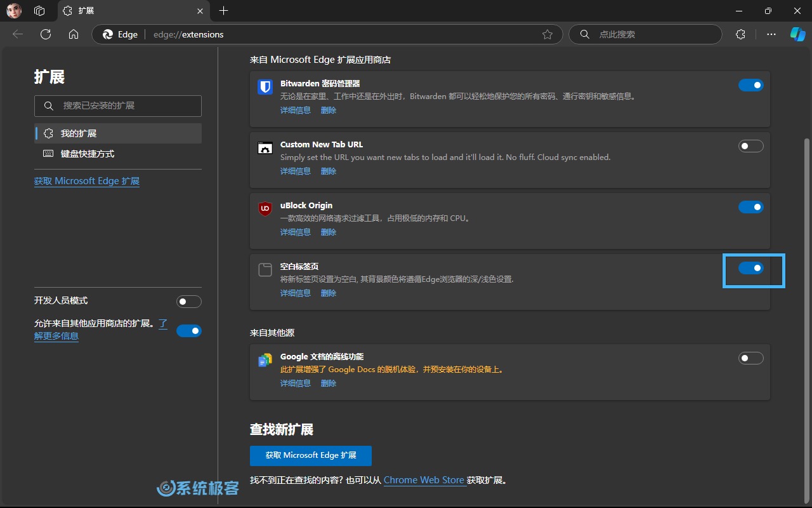Turn off the uBlock Origin toggle
The height and width of the screenshot is (508, 812).
(751, 207)
